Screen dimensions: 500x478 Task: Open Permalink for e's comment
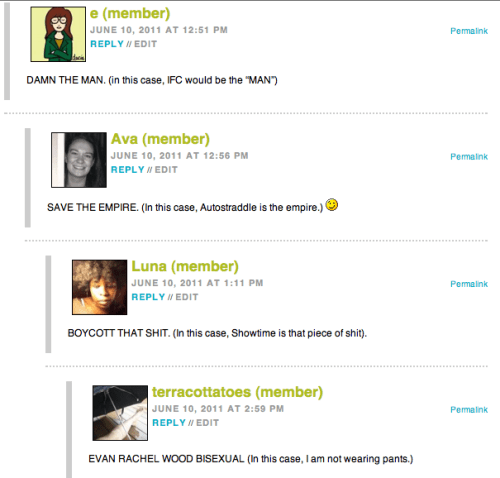[469, 31]
